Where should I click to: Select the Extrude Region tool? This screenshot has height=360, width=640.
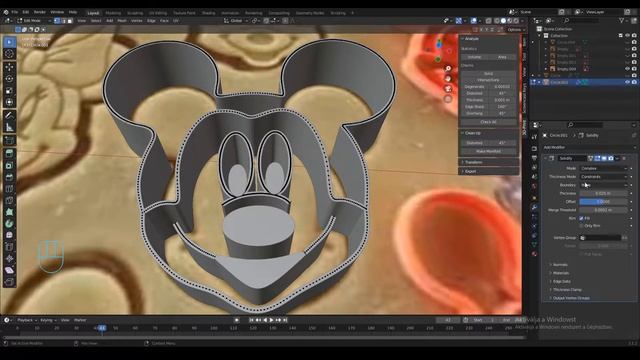(9, 153)
